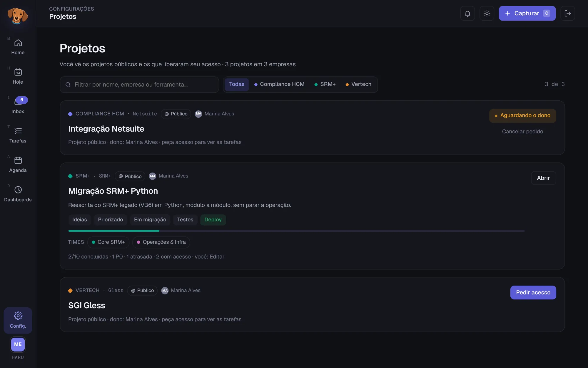This screenshot has height=368, width=588.
Task: Click Marina Alves avatar on SRM+ card
Action: pos(152,176)
